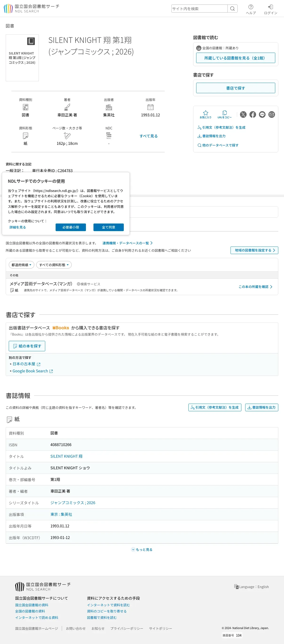Open 日本の古本屋 external link
Viewport: 284px width, 644px height.
pos(27,364)
